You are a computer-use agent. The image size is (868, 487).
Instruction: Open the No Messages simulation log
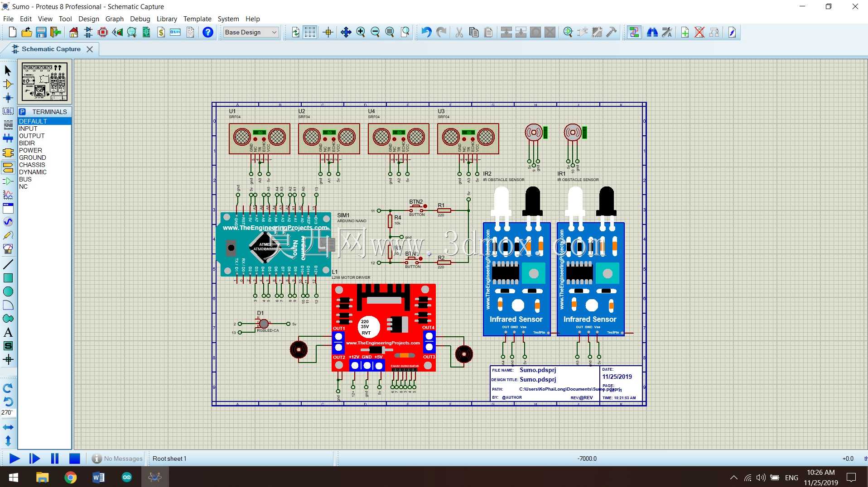point(117,458)
